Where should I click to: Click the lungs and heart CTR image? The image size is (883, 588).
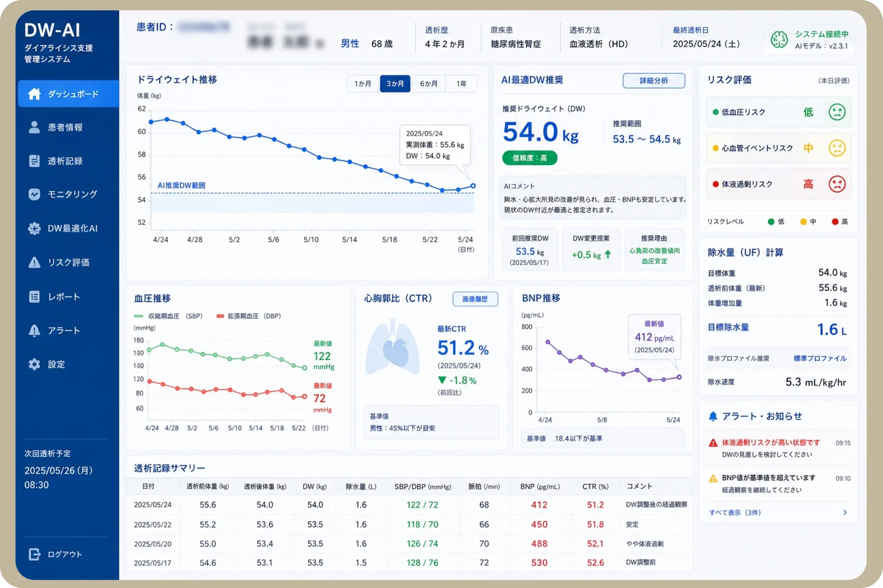393,347
